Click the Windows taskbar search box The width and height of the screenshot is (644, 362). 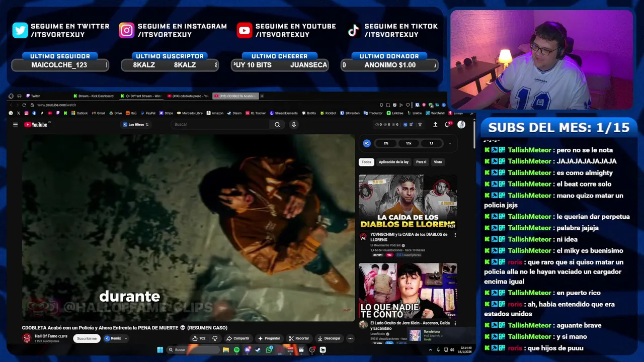(194, 350)
